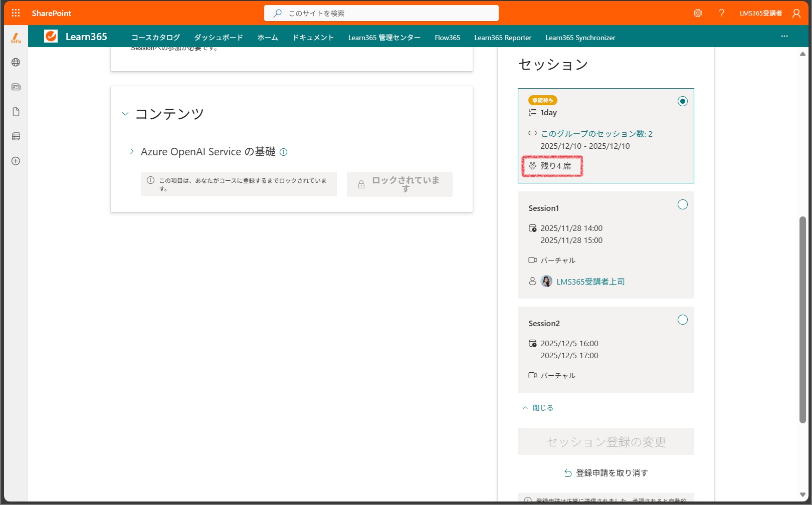Click the Session2 calendar clock icon
812x505 pixels.
[x=532, y=344]
